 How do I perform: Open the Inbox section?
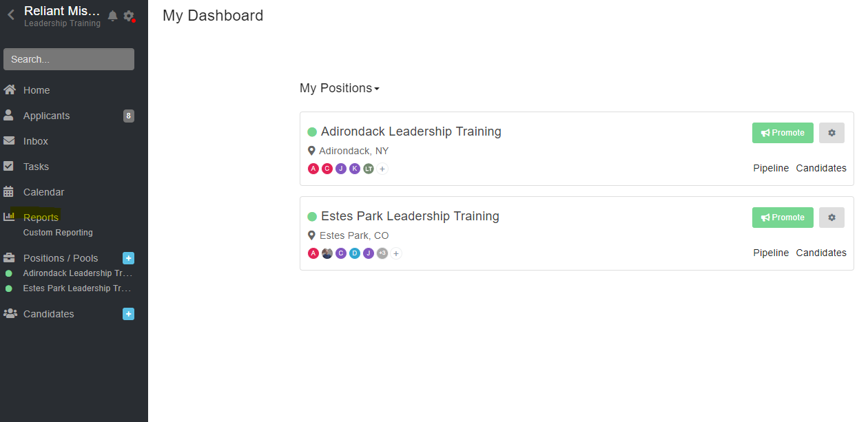coord(36,141)
